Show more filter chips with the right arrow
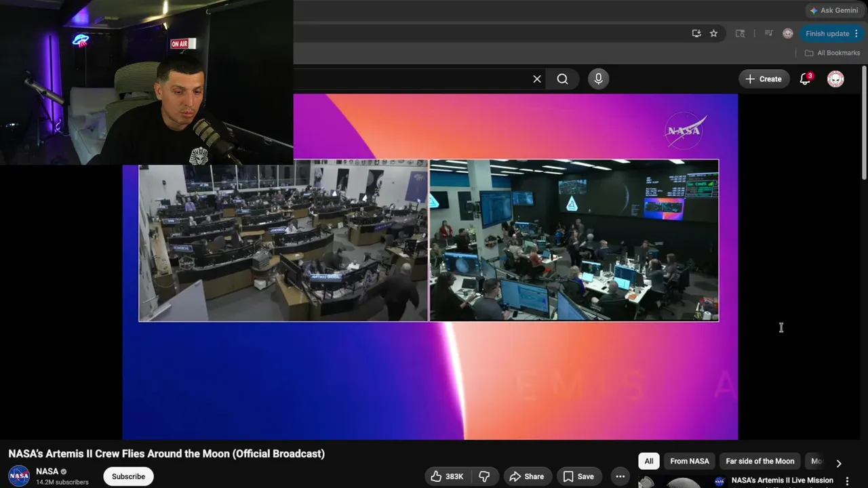Screen dimensions: 868x488 pyautogui.click(x=839, y=463)
